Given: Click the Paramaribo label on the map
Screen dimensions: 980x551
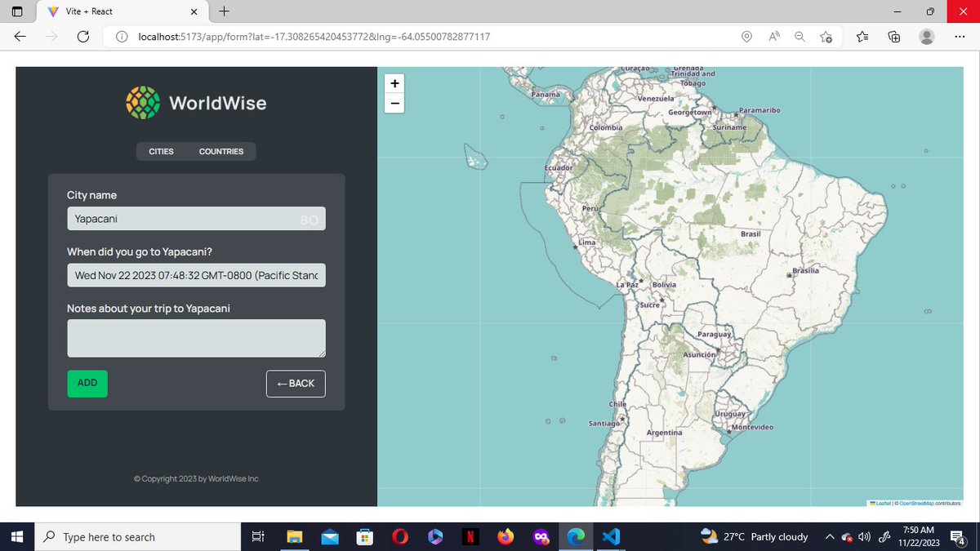Looking at the screenshot, I should pos(759,109).
